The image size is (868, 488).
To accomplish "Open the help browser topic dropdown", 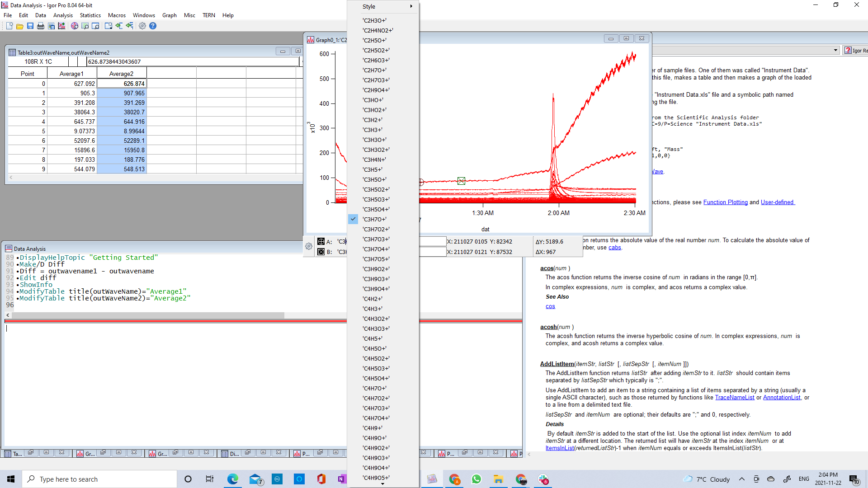I will (835, 50).
